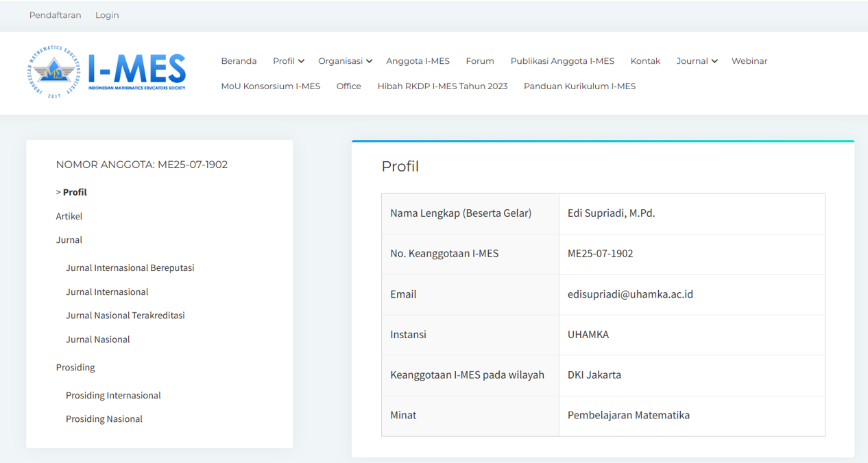Click the Pendaftaran link at top
Image resolution: width=868 pixels, height=463 pixels.
55,15
